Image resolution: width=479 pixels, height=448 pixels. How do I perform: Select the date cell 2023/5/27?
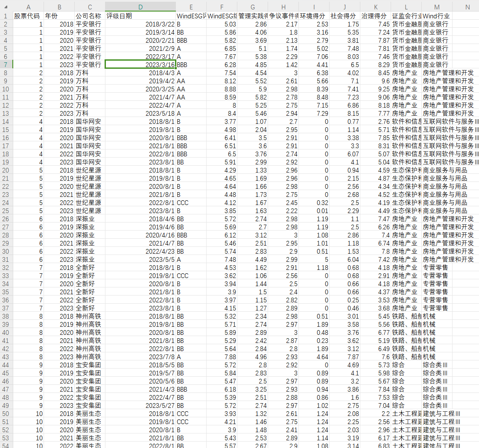pyautogui.click(x=140, y=406)
